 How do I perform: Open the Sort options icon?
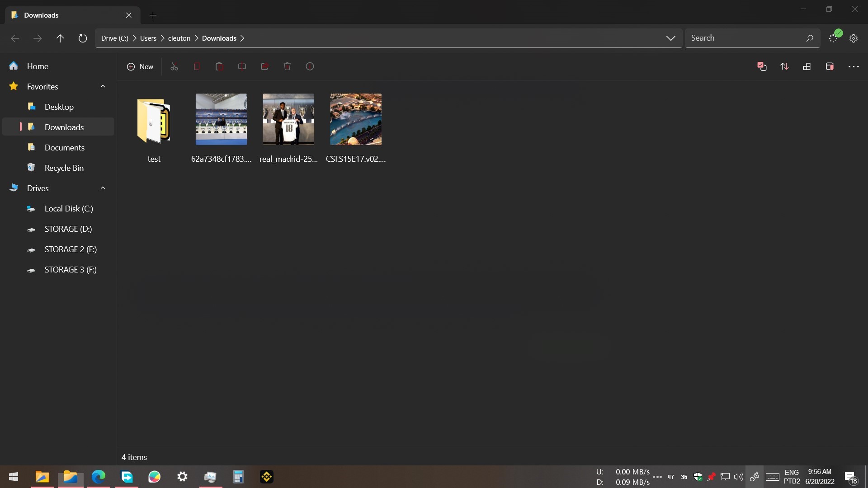pyautogui.click(x=784, y=66)
